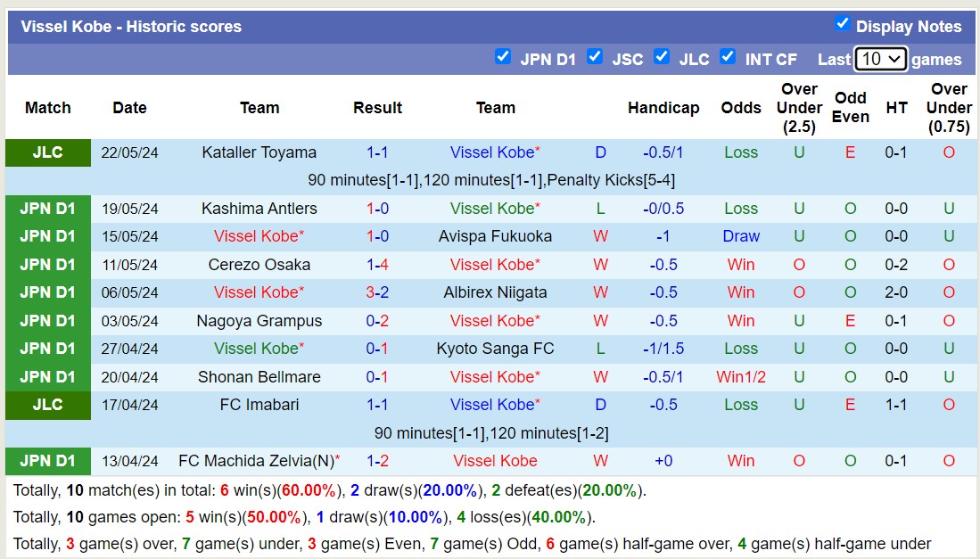
Task: Toggle the Display Notes checkbox
Action: click(842, 24)
